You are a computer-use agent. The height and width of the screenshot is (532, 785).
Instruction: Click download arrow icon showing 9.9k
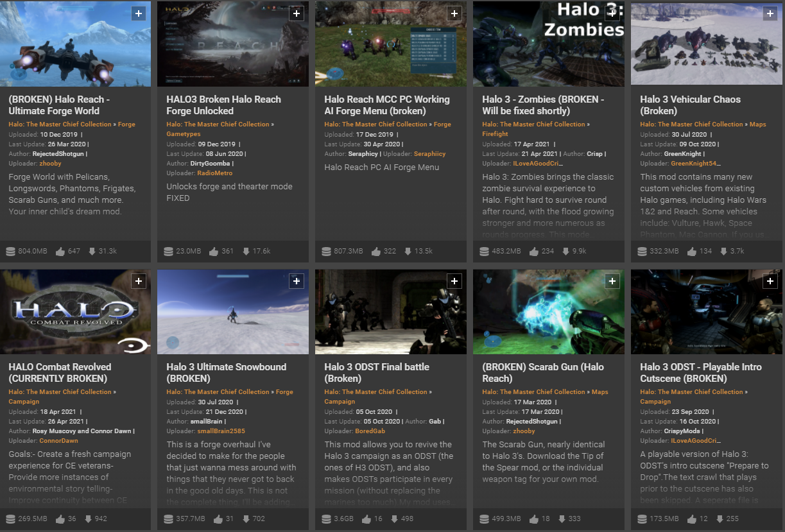566,251
